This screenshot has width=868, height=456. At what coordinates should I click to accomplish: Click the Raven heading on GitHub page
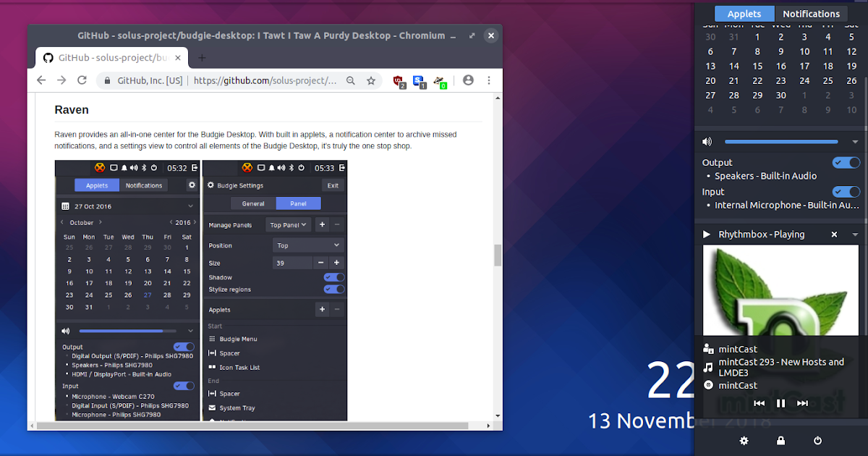pyautogui.click(x=72, y=110)
